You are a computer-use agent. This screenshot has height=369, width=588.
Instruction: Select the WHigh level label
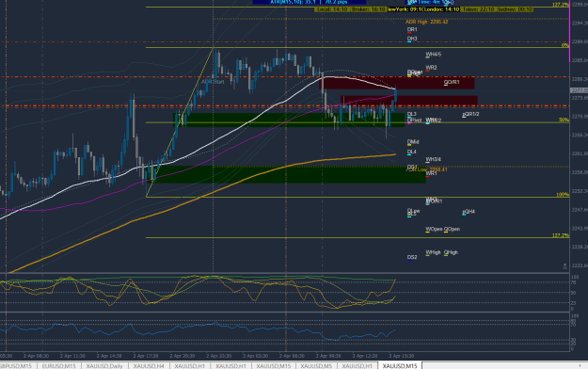click(x=433, y=252)
